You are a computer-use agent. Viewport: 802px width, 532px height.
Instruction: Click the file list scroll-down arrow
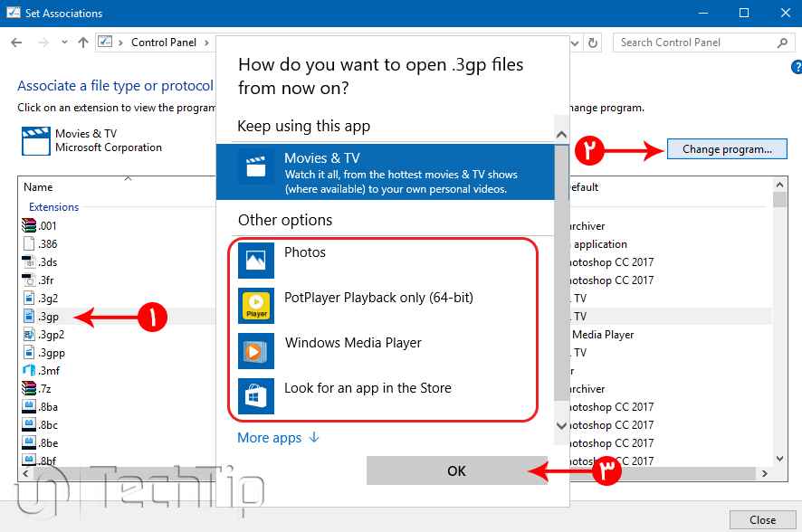[x=779, y=459]
